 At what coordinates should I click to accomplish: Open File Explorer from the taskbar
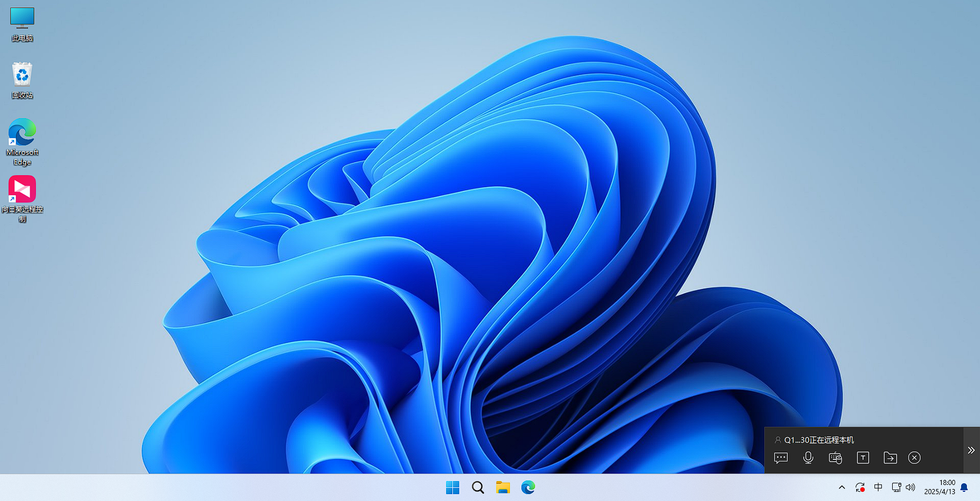coord(503,487)
